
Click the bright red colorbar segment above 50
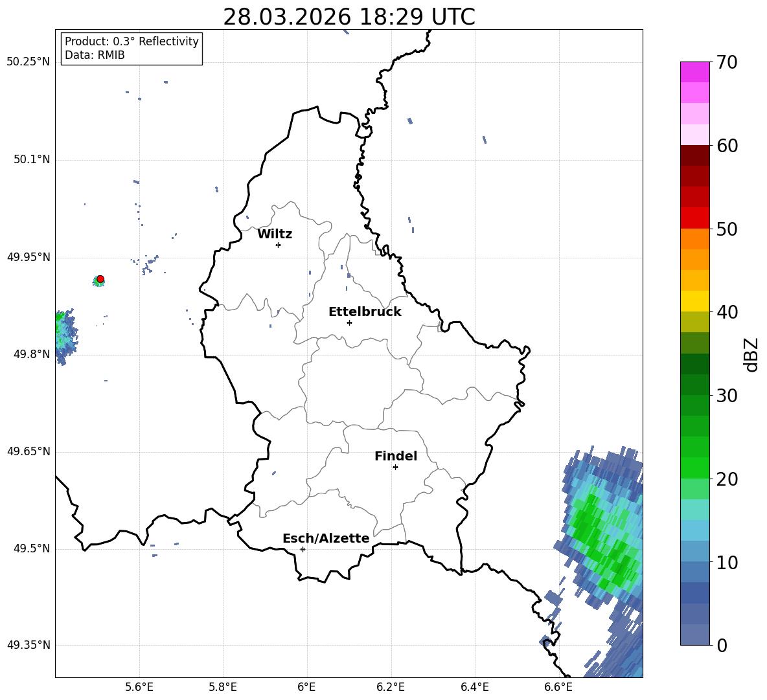click(x=694, y=218)
